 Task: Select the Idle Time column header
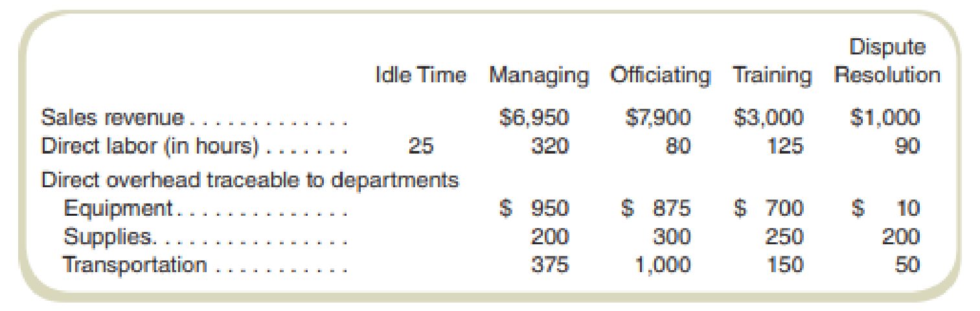point(420,75)
